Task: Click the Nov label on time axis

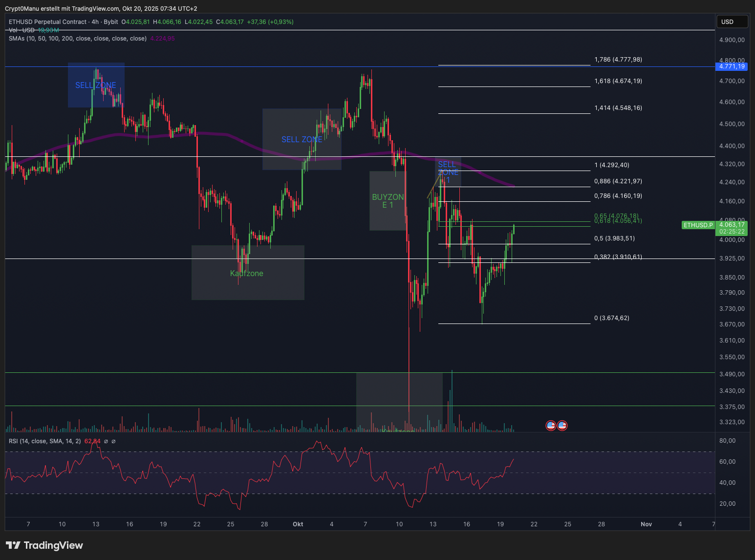Action: 646,524
